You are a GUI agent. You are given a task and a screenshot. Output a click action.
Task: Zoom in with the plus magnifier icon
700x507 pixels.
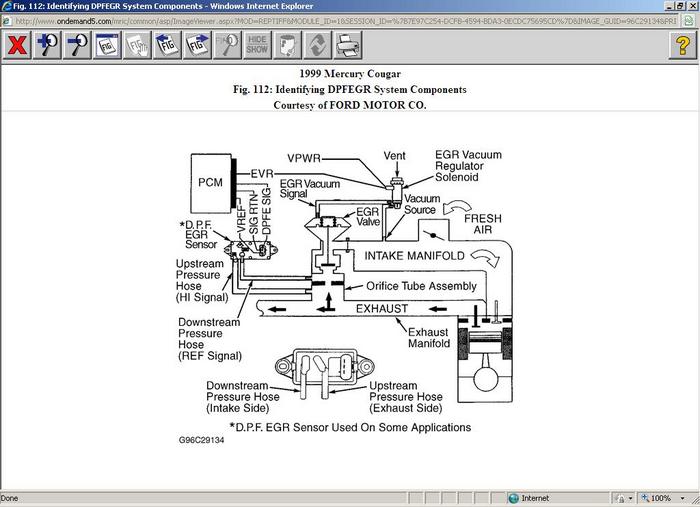47,45
